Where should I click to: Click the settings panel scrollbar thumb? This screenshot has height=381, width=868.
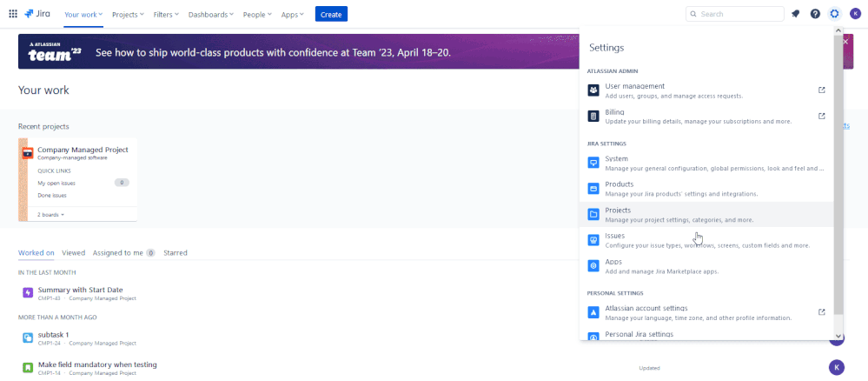point(838,175)
